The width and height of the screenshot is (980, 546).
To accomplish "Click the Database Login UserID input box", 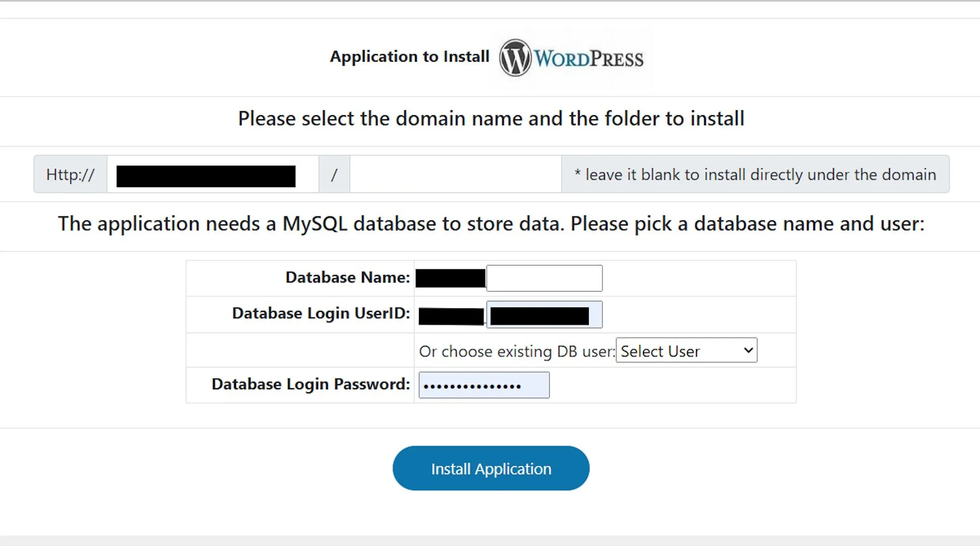I will point(544,314).
